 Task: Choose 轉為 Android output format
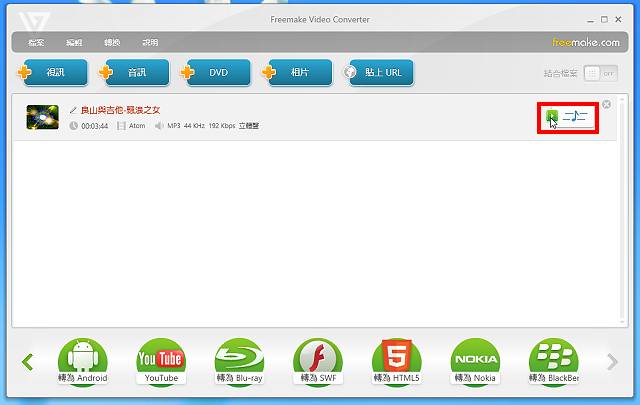click(83, 362)
